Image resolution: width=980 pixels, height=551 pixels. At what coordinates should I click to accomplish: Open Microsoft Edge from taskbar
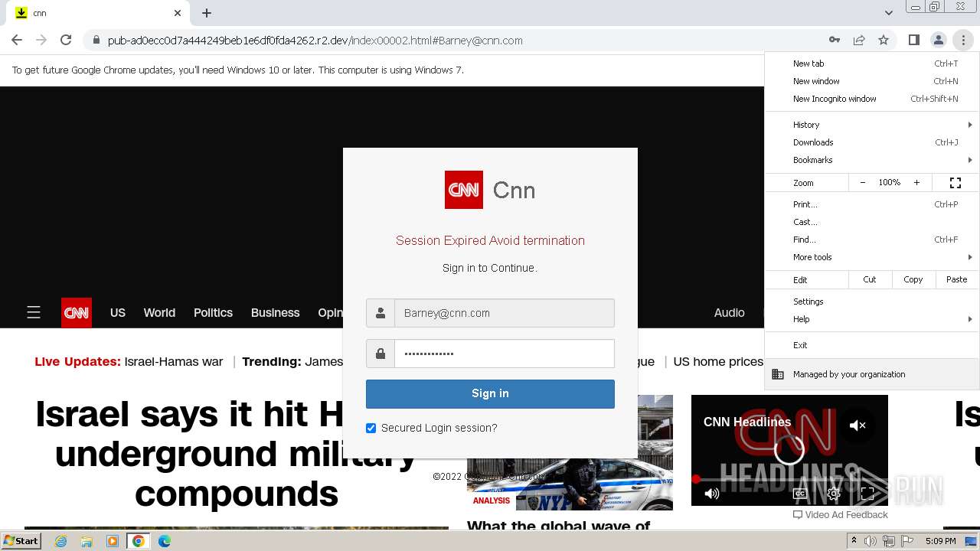click(165, 541)
